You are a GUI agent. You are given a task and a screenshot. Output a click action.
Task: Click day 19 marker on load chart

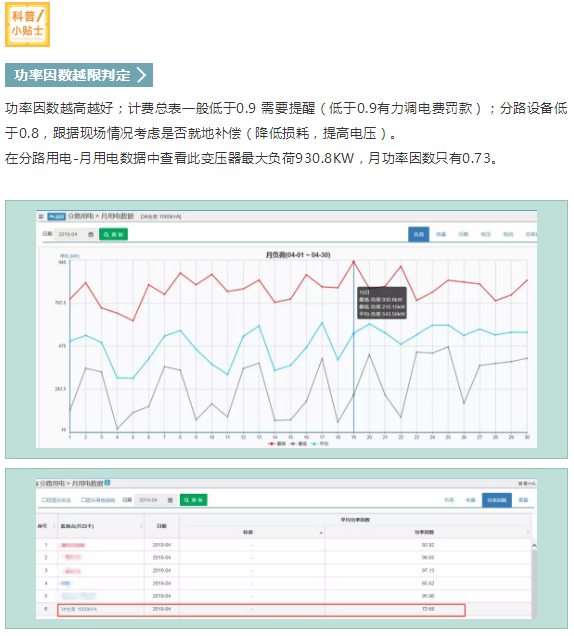pyautogui.click(x=353, y=262)
